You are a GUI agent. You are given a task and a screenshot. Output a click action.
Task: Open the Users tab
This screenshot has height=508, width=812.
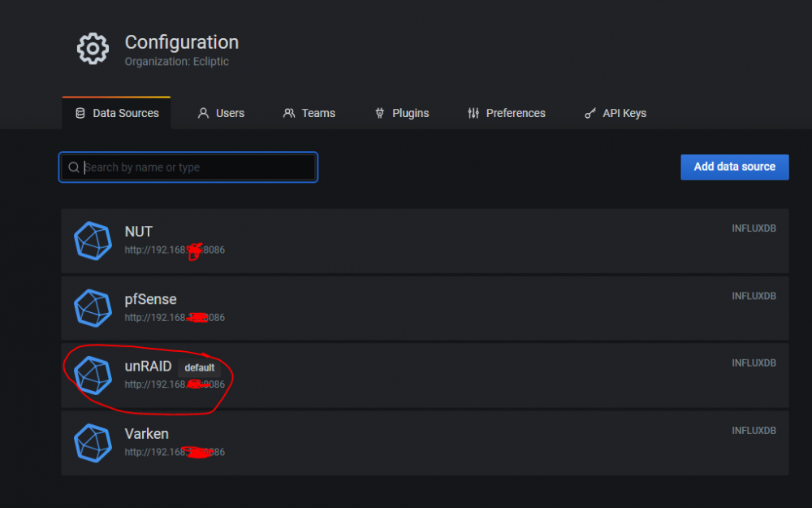(221, 113)
